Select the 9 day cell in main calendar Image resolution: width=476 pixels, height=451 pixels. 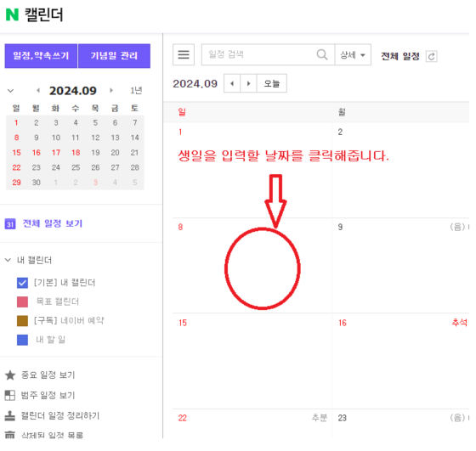click(400, 265)
